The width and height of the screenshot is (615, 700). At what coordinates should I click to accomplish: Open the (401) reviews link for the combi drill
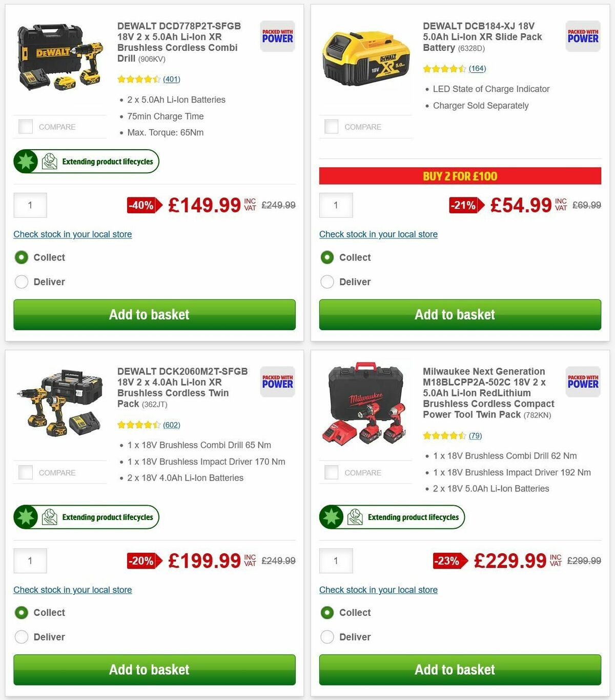point(171,79)
